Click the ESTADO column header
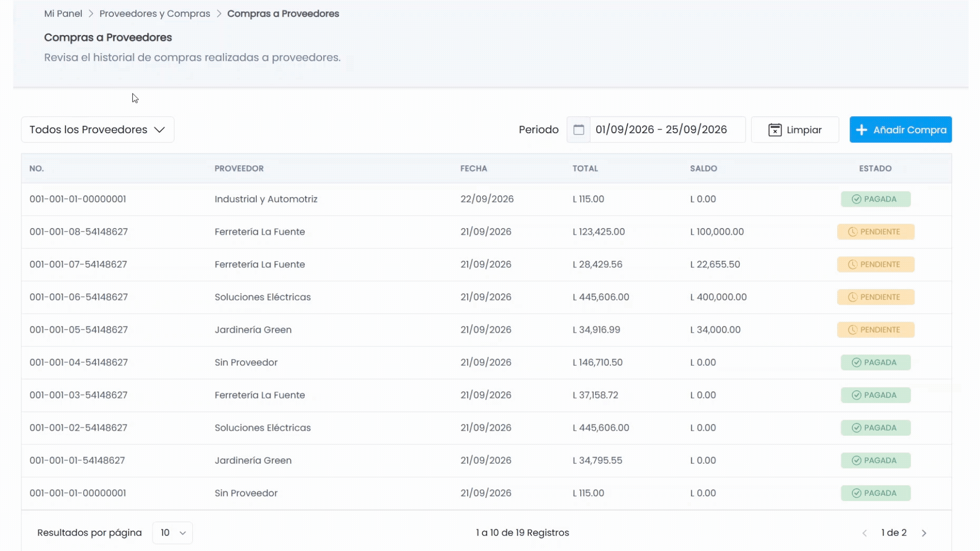980x551 pixels. [875, 168]
